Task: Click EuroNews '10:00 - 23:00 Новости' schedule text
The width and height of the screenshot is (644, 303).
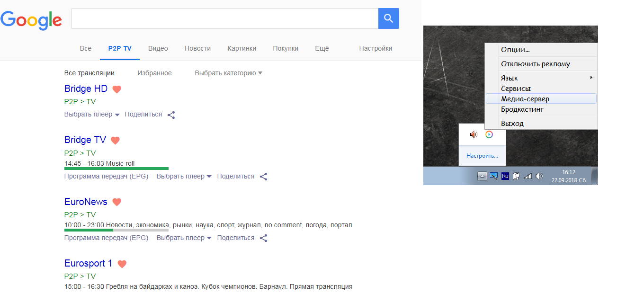Action: point(208,225)
